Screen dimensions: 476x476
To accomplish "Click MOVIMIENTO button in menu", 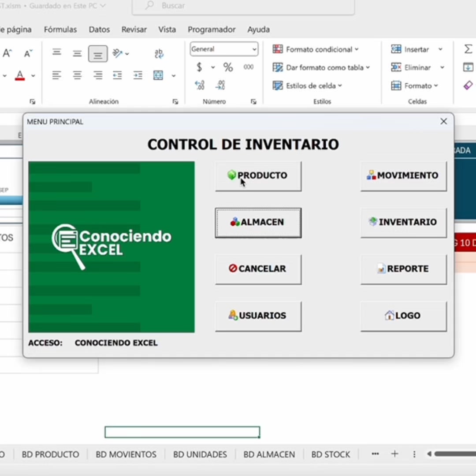I will (403, 176).
